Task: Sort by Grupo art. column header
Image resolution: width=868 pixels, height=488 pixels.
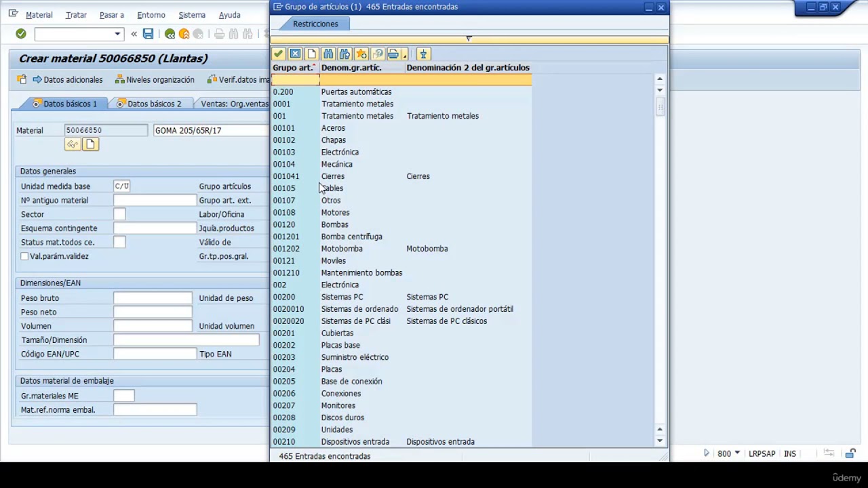Action: (294, 68)
